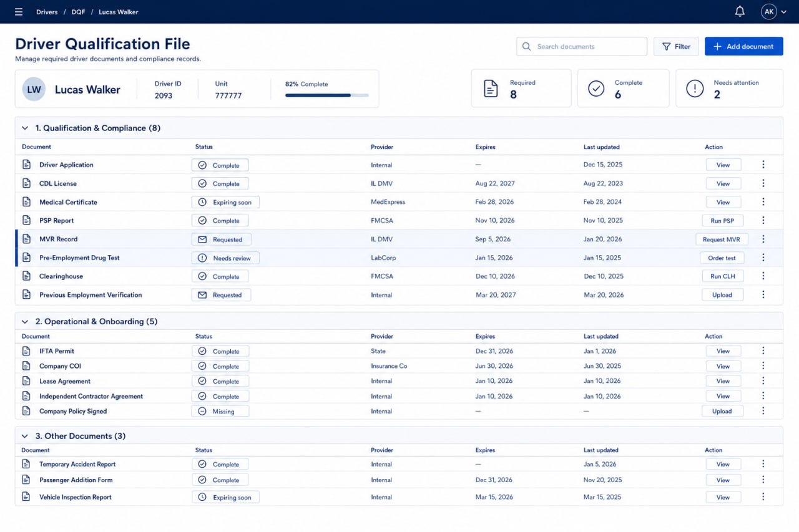Click the document icon beside Medical Certificate
The width and height of the screenshot is (799, 532).
tap(26, 202)
